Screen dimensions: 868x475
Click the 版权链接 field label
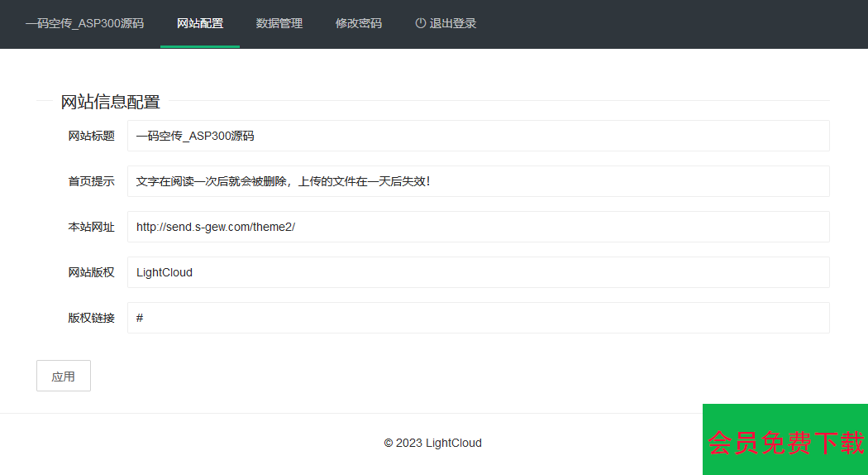91,318
